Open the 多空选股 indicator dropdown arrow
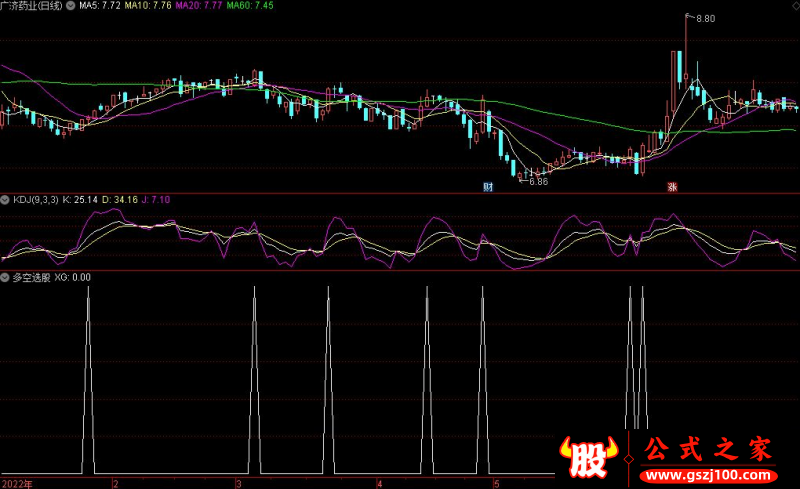This screenshot has height=489, width=800. click(6, 277)
